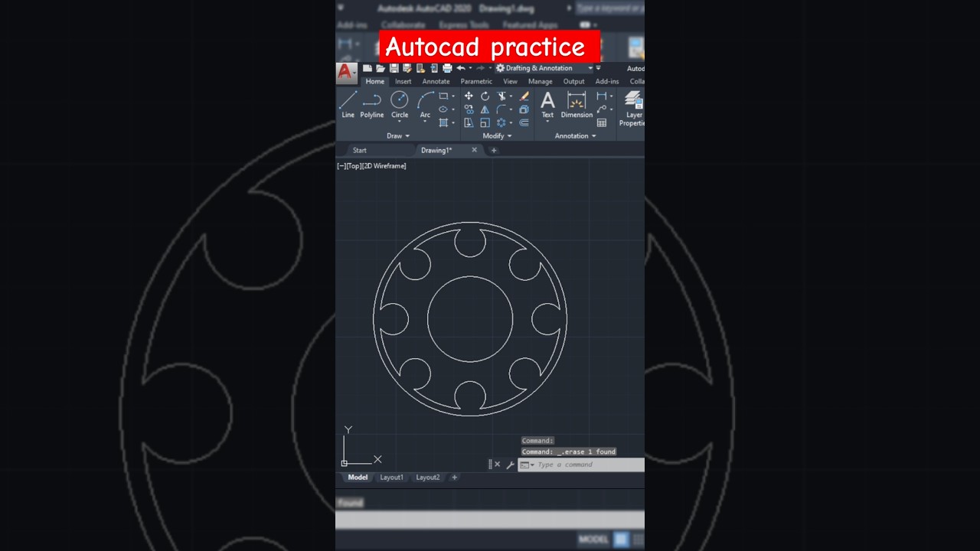This screenshot has width=980, height=551.
Task: Open the Output ribbon tab
Action: [573, 81]
